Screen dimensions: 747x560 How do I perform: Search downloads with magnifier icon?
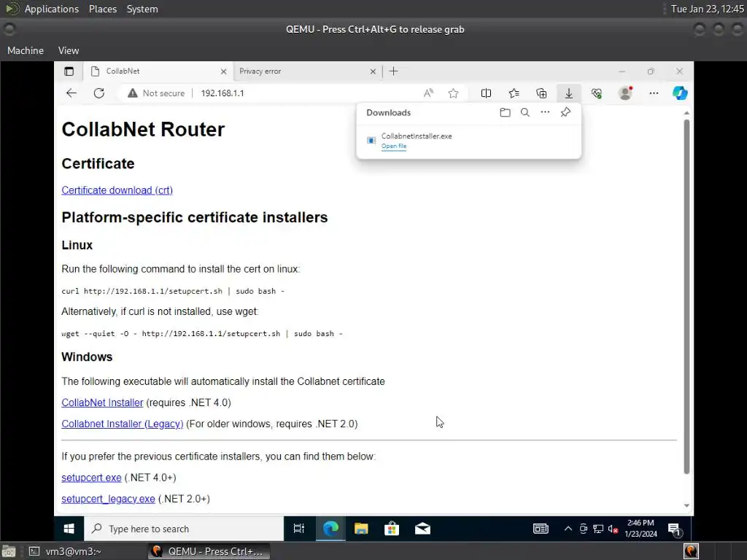click(525, 112)
